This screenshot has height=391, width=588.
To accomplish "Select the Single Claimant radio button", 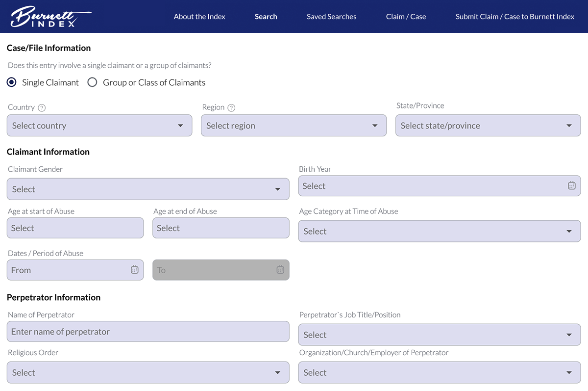I will click(x=12, y=82).
